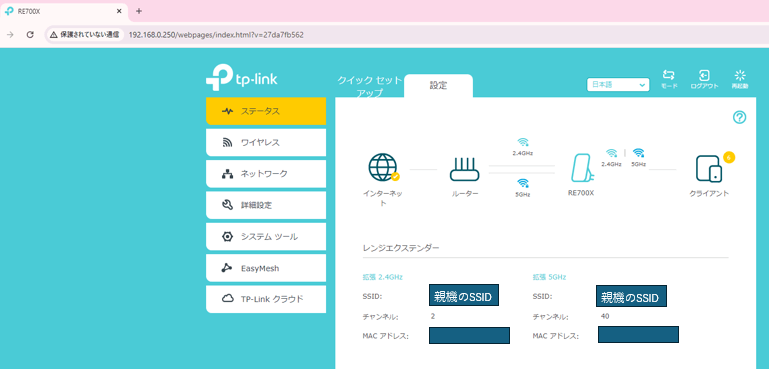Click the ルーター router icon
This screenshot has width=769, height=369.
tap(464, 169)
